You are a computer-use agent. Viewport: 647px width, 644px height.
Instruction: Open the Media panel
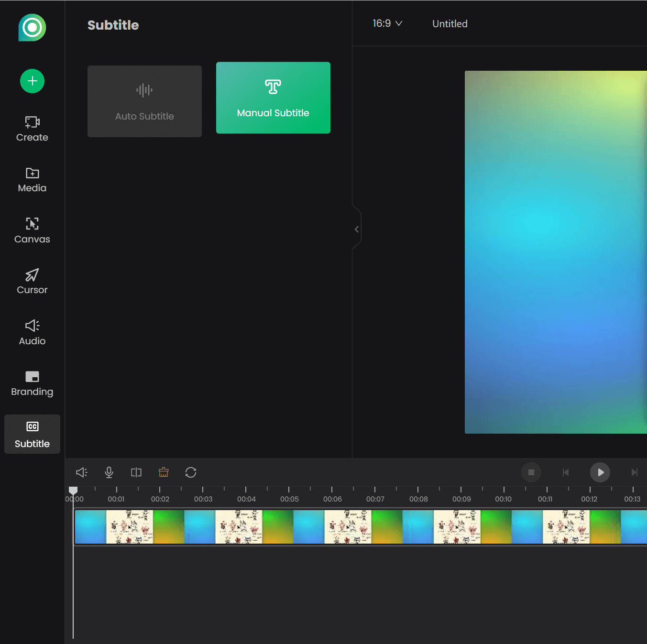32,180
